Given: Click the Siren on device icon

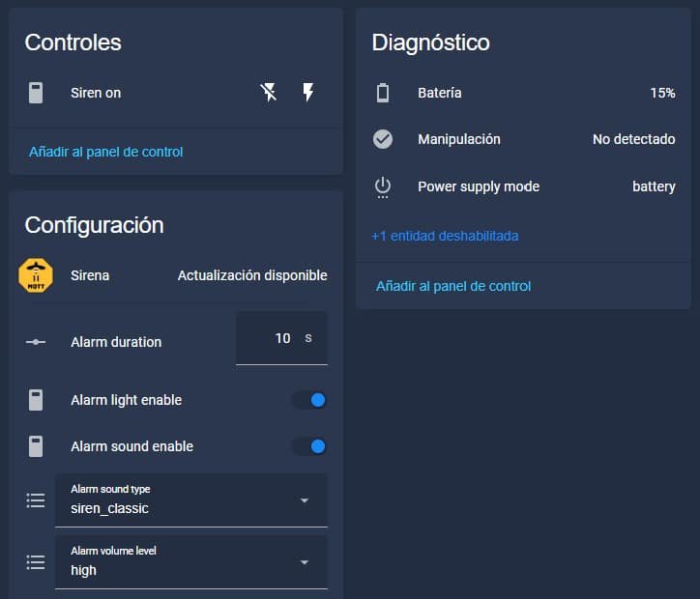Looking at the screenshot, I should pyautogui.click(x=36, y=93).
